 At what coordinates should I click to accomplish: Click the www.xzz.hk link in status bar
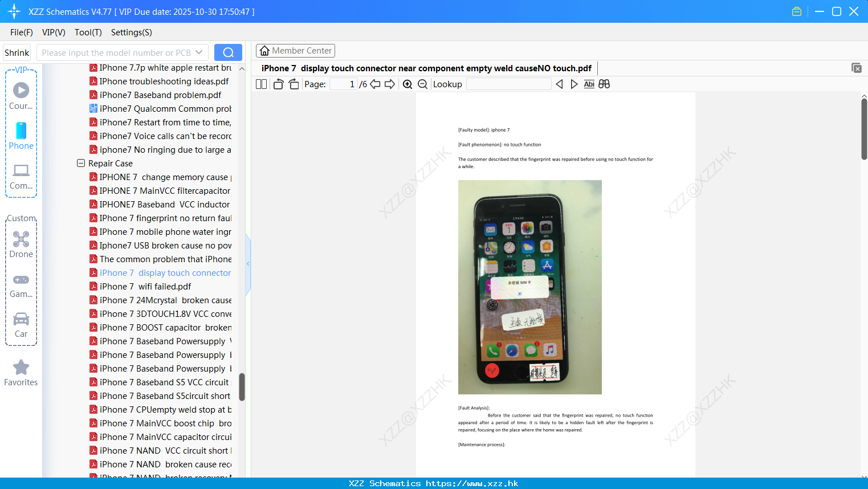[472, 483]
